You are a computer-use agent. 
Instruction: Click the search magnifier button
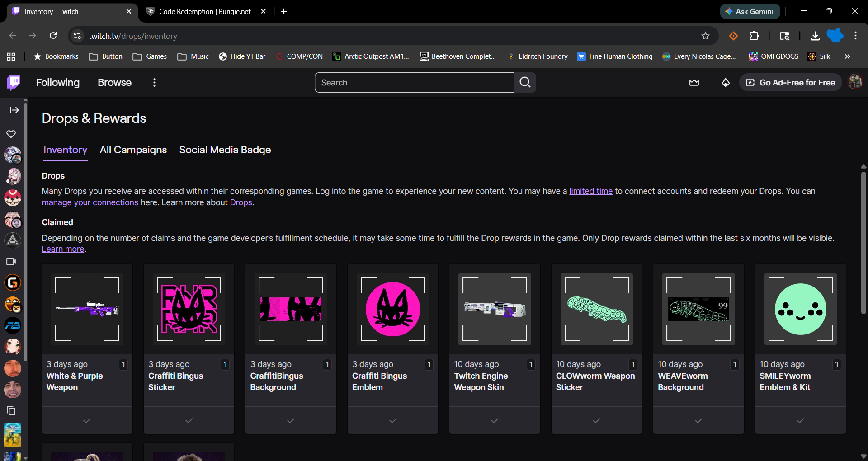coord(525,83)
